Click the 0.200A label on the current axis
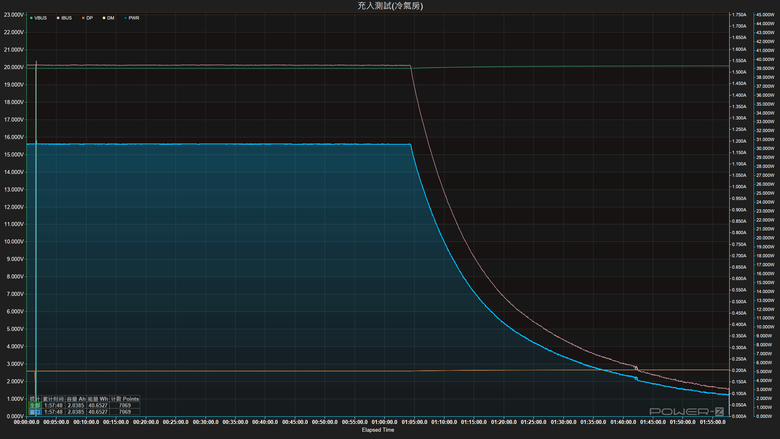780x439 pixels. 739,370
